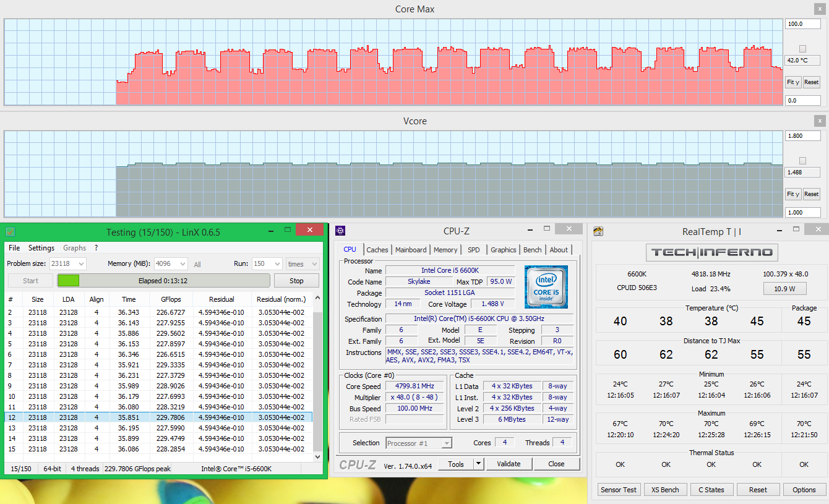This screenshot has width=829, height=504.
Task: Click the Core Max lower limit field 0.0
Action: [x=802, y=100]
